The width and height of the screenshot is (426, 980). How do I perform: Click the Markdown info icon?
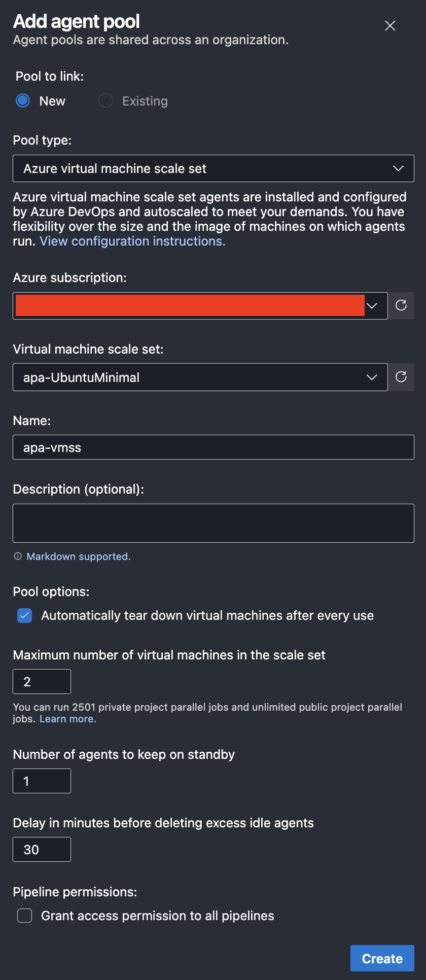18,556
